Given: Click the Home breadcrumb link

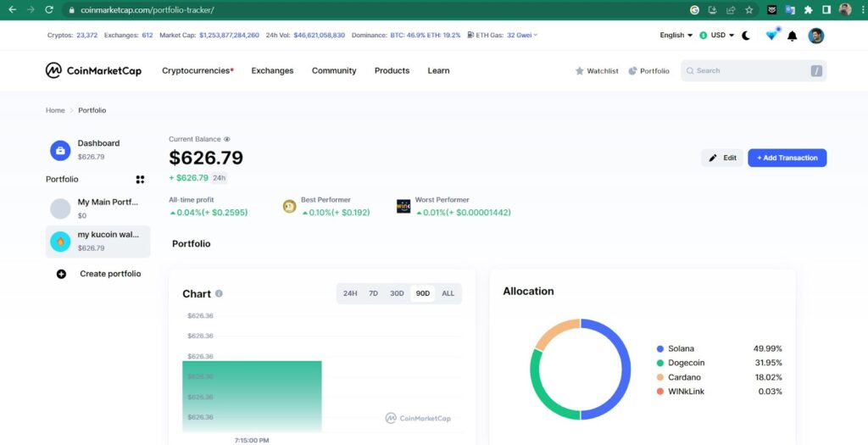Looking at the screenshot, I should 55,110.
